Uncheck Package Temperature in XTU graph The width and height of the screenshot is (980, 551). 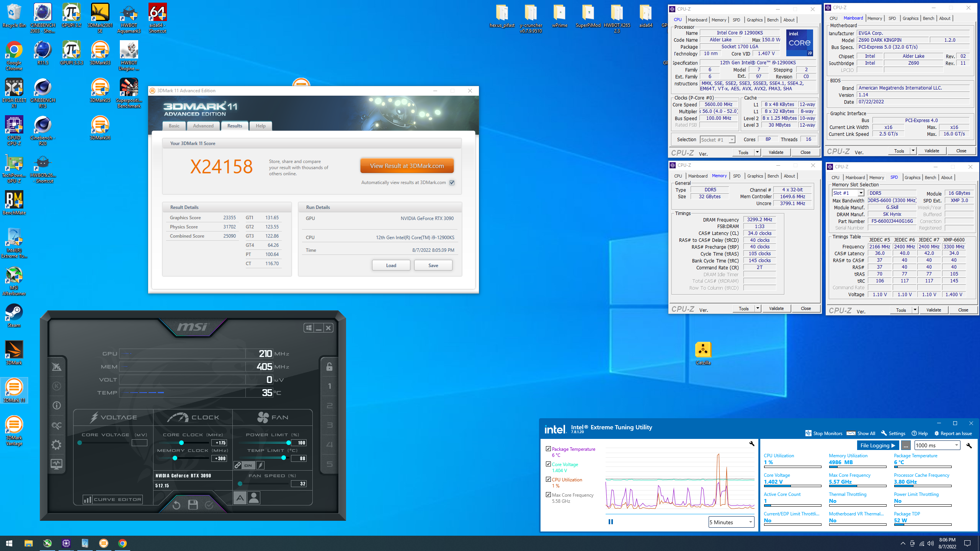[548, 448]
